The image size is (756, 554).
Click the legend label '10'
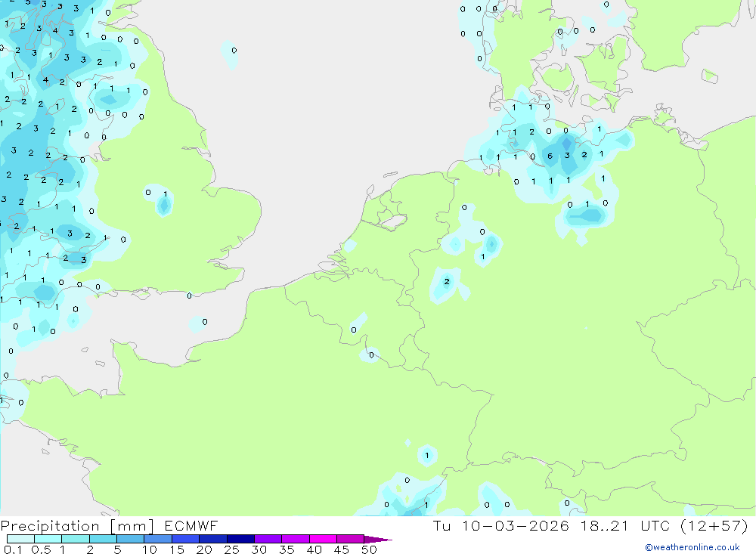pyautogui.click(x=150, y=549)
